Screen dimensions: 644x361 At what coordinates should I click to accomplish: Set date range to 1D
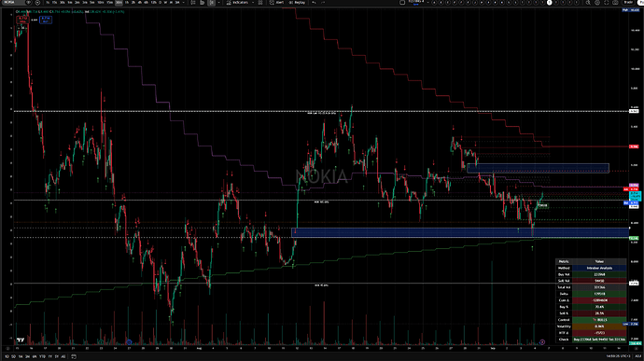7,356
